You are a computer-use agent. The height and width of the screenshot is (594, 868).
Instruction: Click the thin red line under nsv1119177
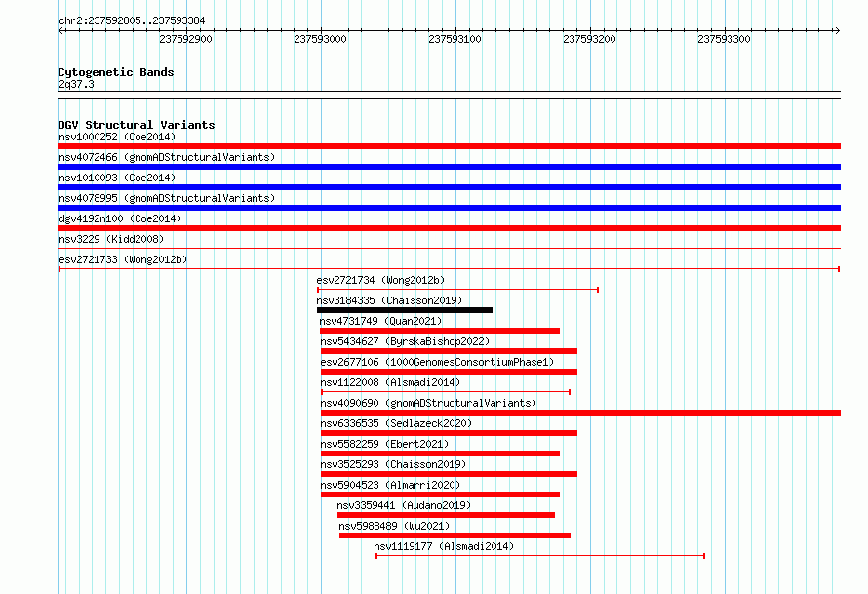pos(539,556)
